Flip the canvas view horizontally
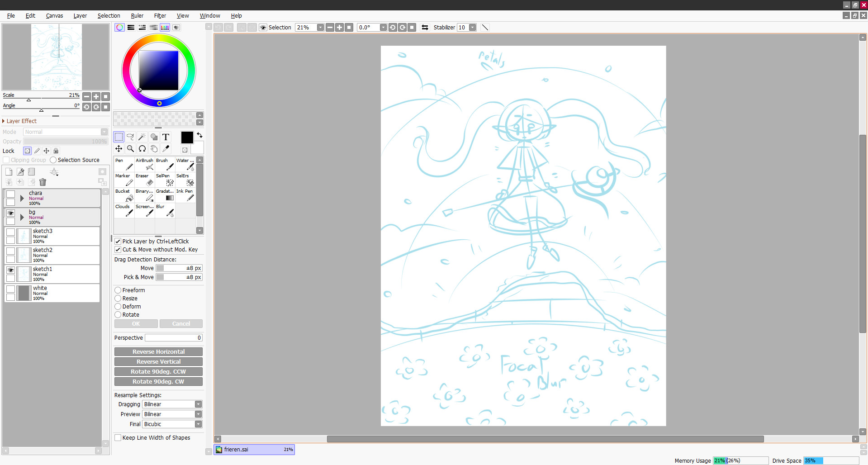The image size is (868, 465). (425, 28)
